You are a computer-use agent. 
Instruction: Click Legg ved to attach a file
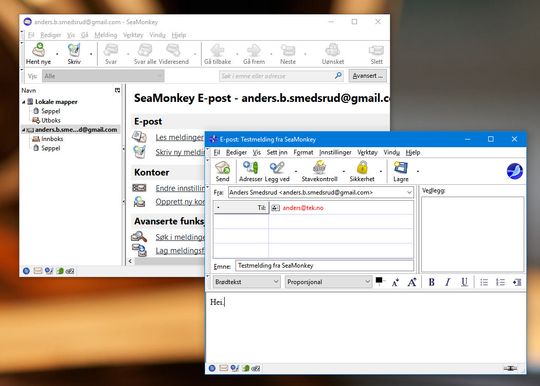click(277, 171)
